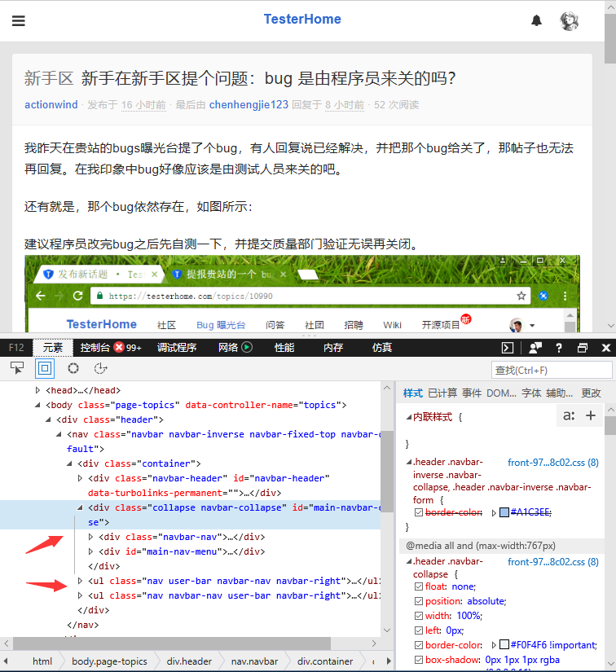Screen dimensions: 616x672
Task: Collapse 内联样式 rule section
Action: 409,417
